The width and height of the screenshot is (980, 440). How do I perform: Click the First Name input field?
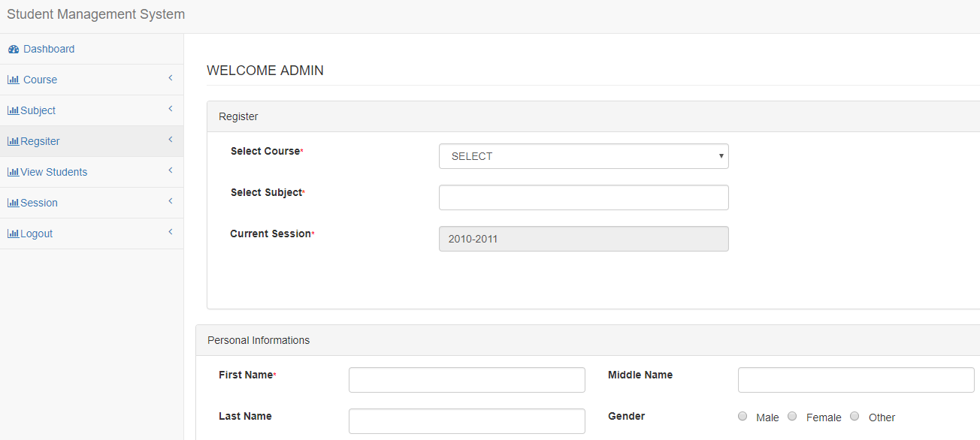tap(466, 379)
